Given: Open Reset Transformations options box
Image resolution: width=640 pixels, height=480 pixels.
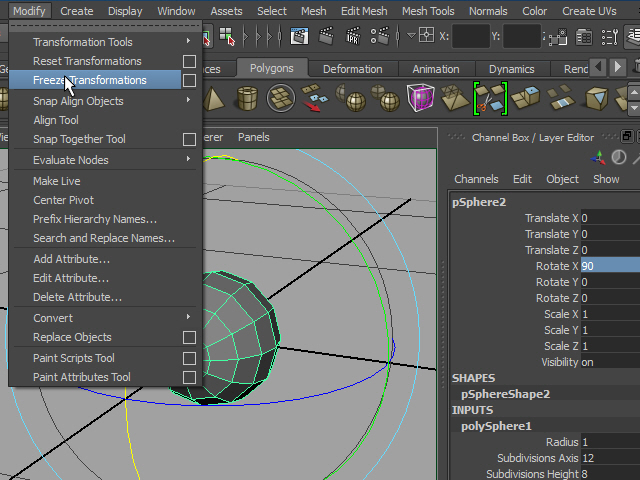Looking at the screenshot, I should click(189, 61).
